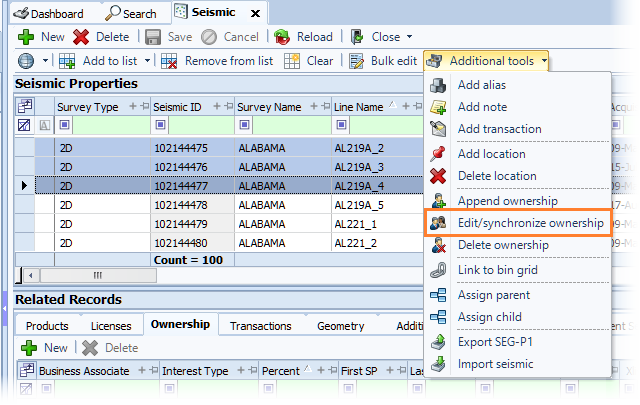Click the Assign parent hierarchy icon
The image size is (640, 405).
point(438,295)
